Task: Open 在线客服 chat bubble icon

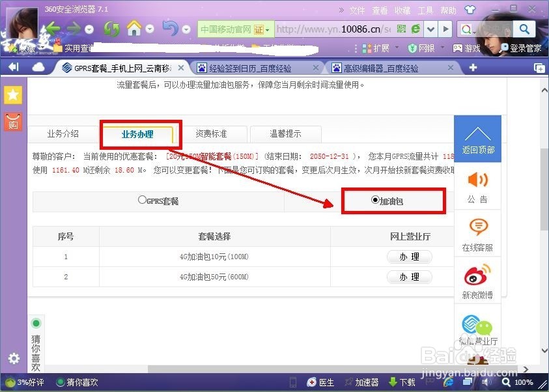Action: (478, 227)
